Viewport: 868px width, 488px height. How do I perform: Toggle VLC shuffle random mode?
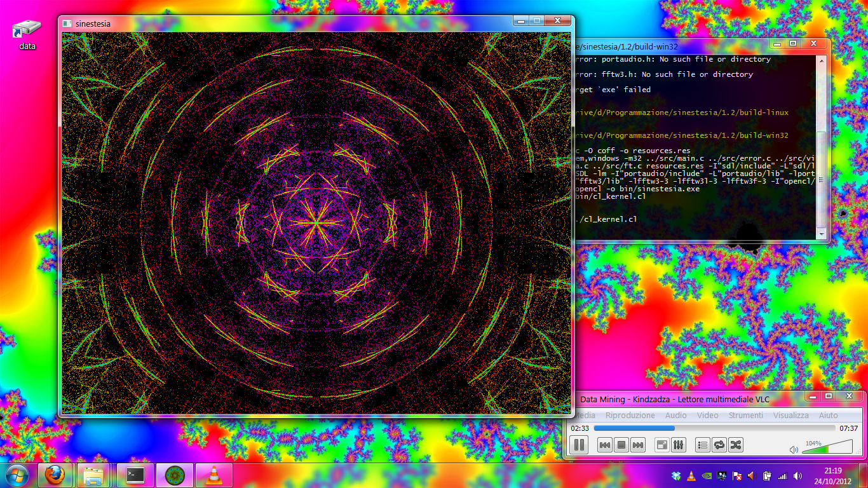pos(736,445)
